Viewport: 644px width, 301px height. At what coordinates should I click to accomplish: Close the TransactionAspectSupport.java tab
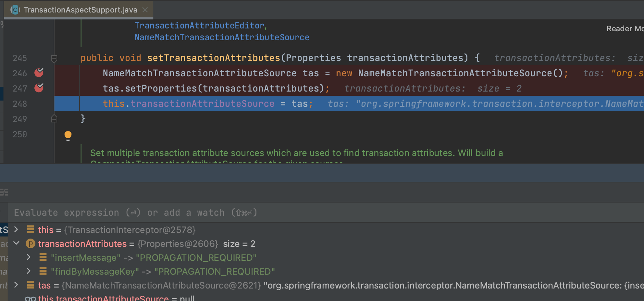pos(145,10)
